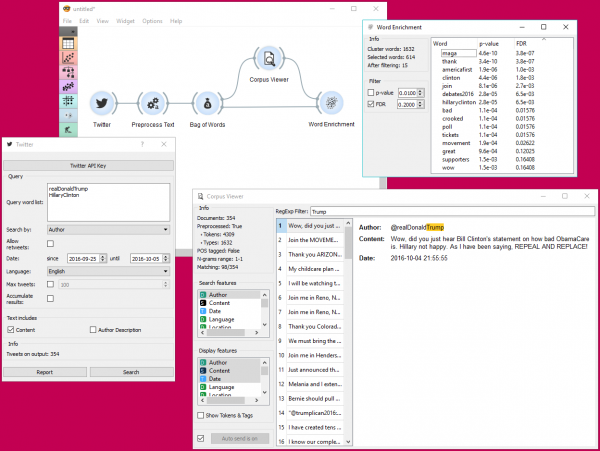Select the Data table category icon in sidebar
The image size is (600, 451).
67,43
